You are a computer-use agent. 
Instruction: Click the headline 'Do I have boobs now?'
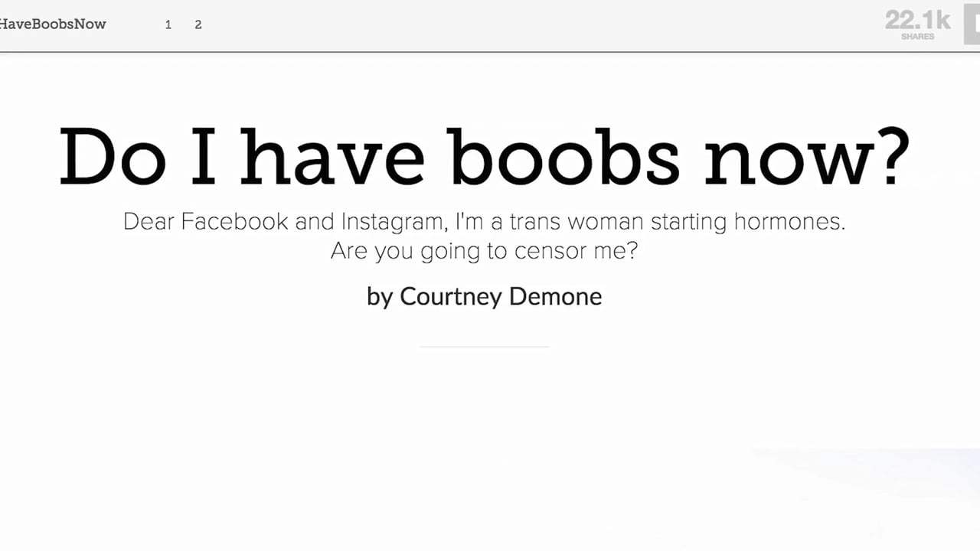[x=485, y=157]
